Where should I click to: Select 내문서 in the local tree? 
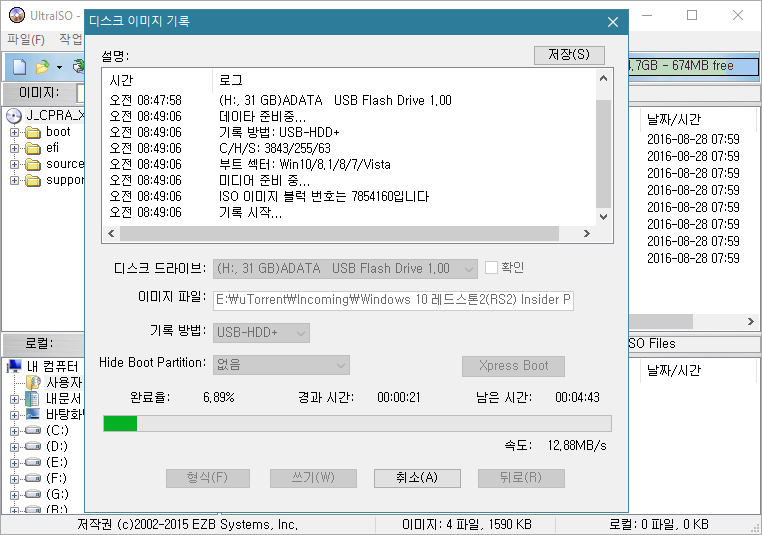(x=63, y=398)
